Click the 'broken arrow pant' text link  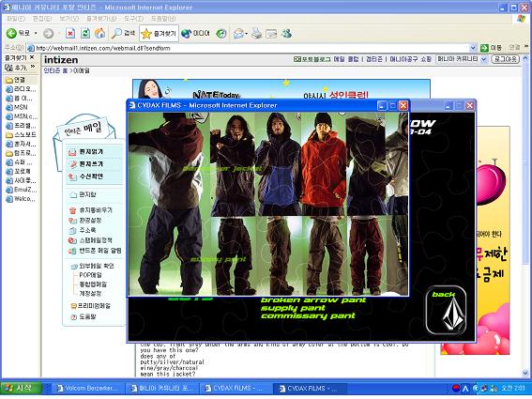pos(313,300)
